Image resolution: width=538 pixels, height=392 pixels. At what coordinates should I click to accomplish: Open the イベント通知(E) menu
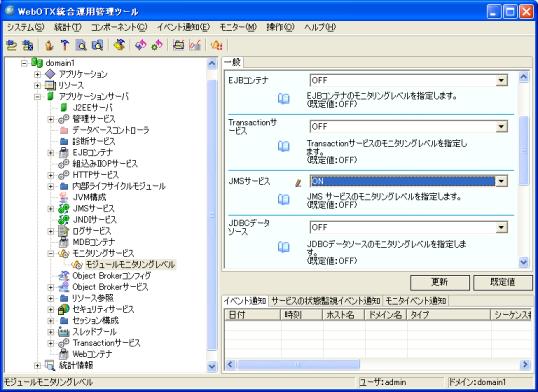[183, 27]
